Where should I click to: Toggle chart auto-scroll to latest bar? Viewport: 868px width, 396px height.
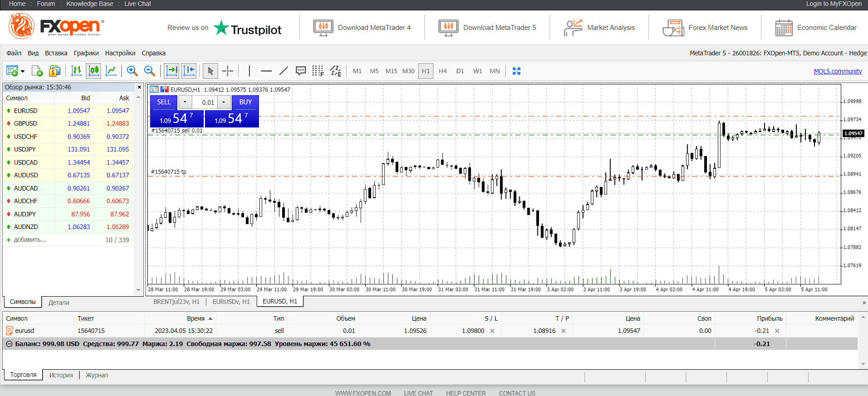click(x=171, y=71)
